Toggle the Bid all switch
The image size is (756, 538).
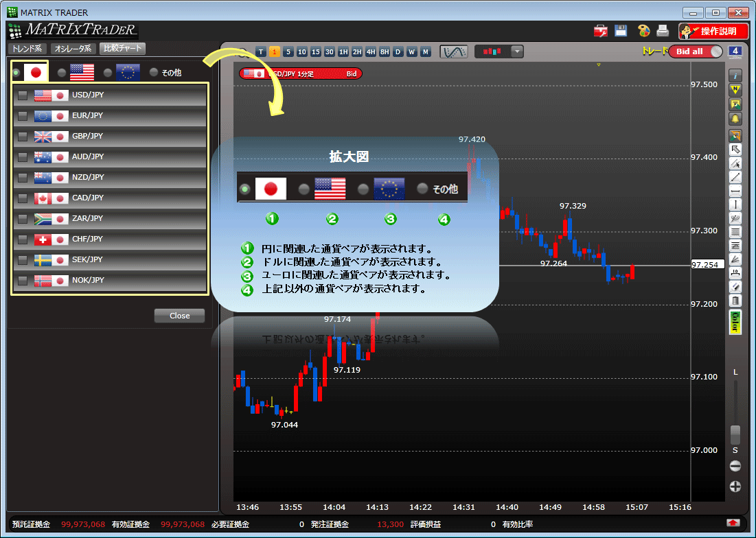point(696,51)
